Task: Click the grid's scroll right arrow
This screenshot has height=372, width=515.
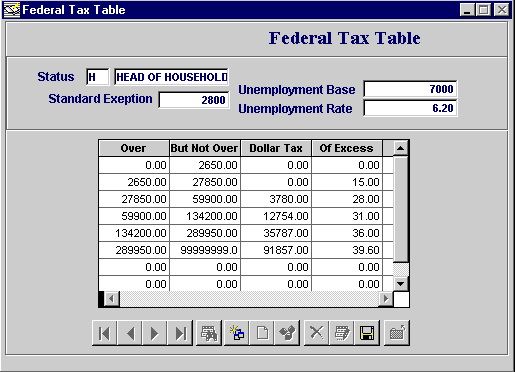Action: click(x=386, y=298)
